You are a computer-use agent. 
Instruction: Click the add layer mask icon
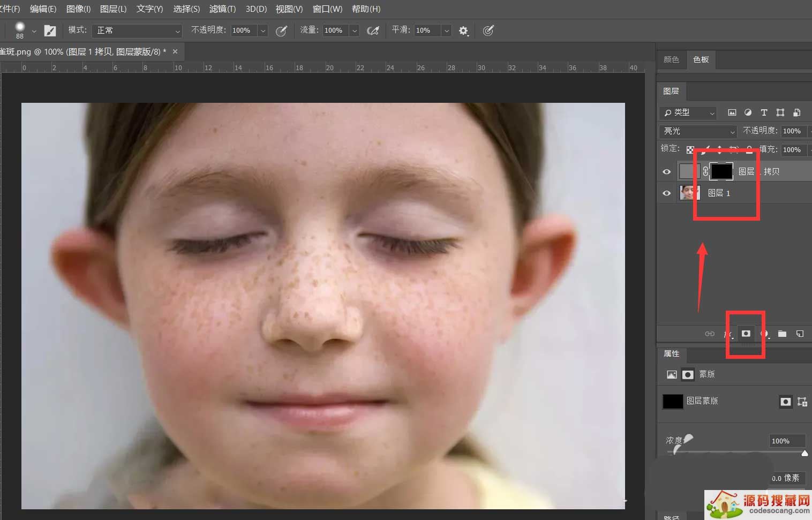point(746,333)
